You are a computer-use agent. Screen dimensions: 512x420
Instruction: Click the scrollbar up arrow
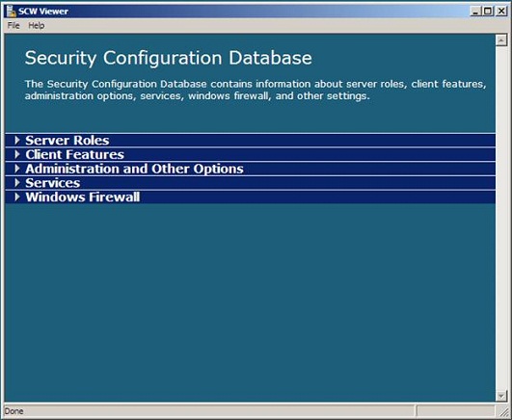[501, 40]
